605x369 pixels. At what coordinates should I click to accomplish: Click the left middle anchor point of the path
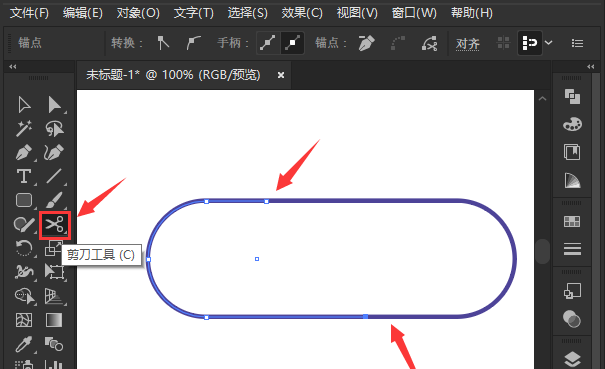point(149,259)
